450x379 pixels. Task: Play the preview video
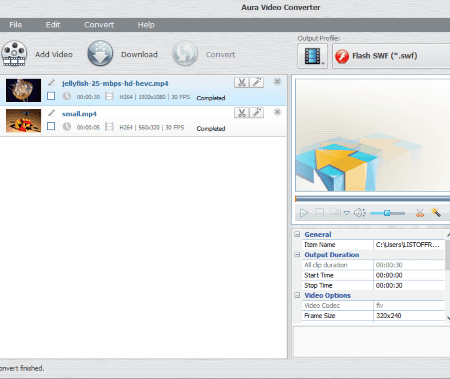pos(304,213)
